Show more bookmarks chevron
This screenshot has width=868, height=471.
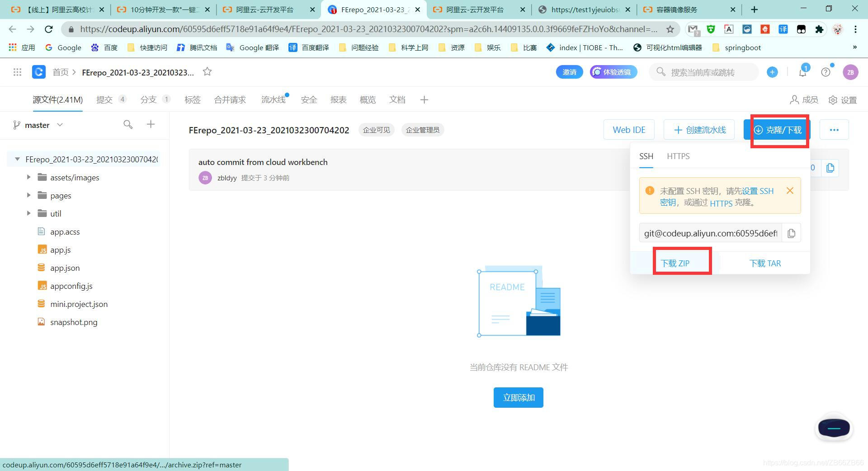click(854, 47)
